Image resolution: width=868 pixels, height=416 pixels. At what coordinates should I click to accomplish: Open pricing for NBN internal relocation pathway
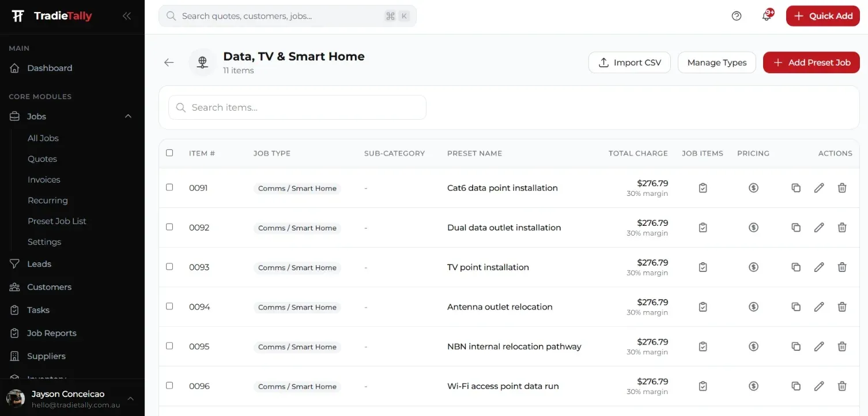(753, 347)
